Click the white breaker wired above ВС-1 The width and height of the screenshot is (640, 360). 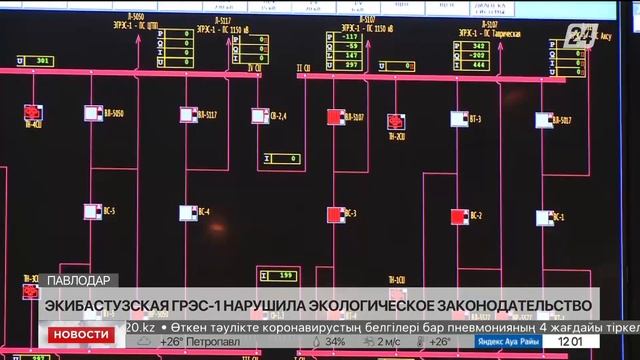[544, 120]
